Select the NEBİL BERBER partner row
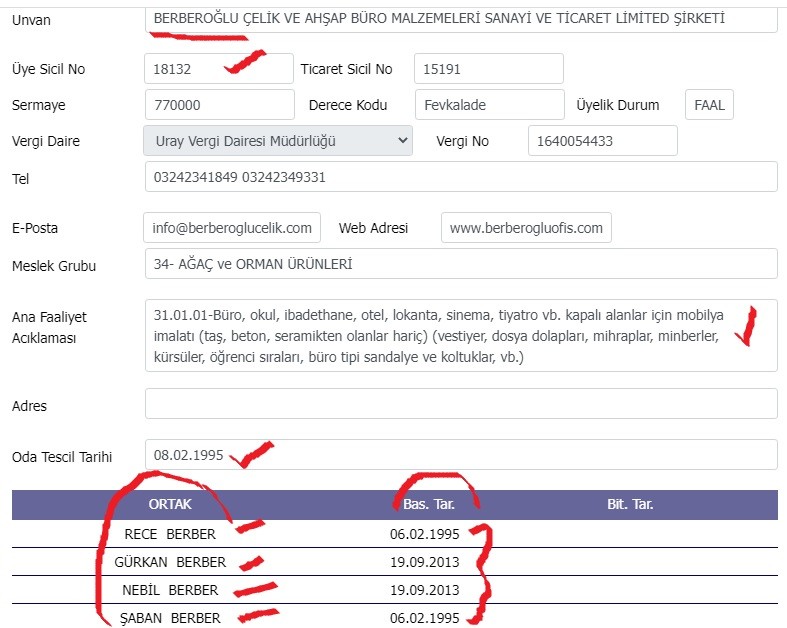Image resolution: width=787 pixels, height=628 pixels. [395, 590]
